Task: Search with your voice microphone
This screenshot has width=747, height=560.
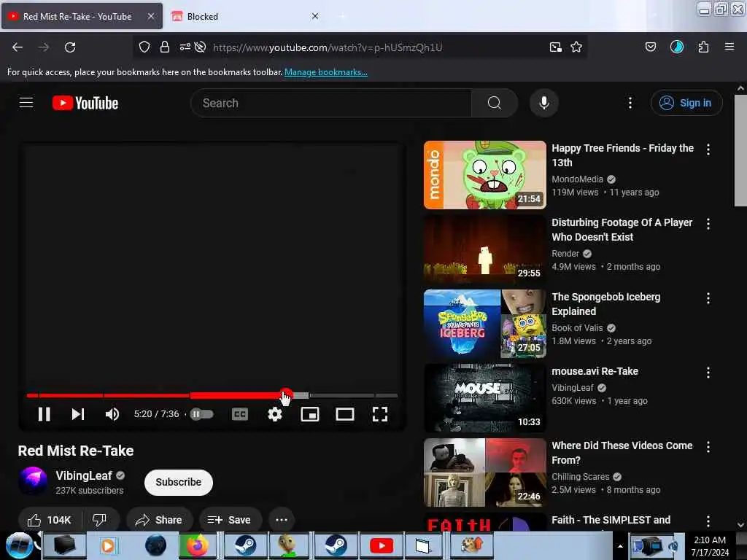Action: point(544,103)
